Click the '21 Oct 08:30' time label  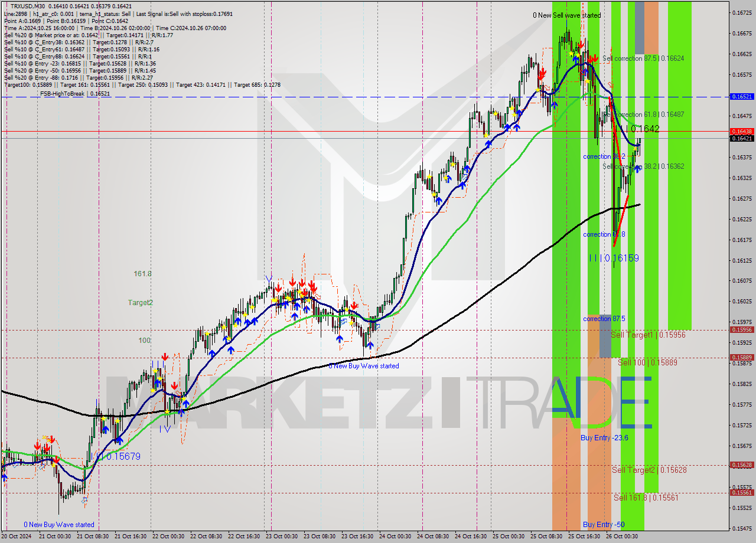[93, 537]
